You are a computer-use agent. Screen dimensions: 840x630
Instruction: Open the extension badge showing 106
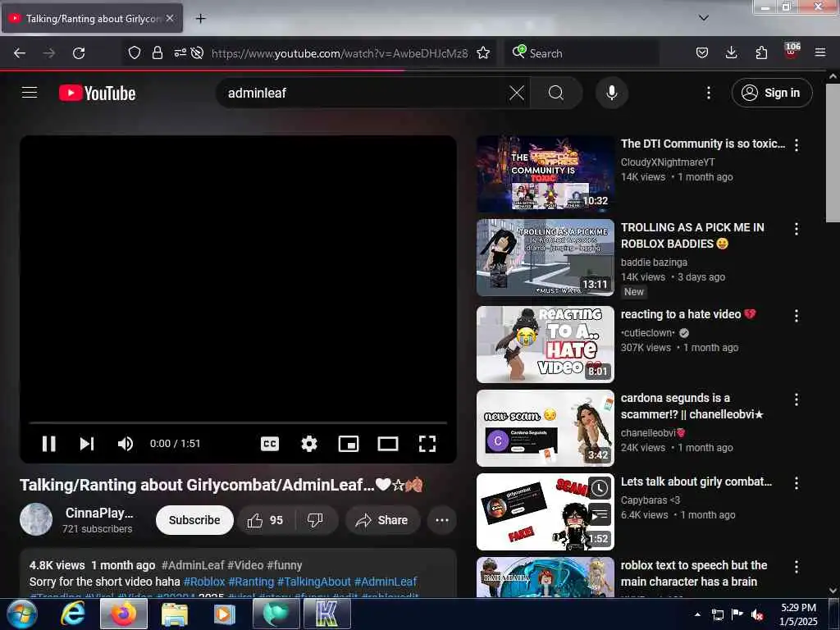792,51
